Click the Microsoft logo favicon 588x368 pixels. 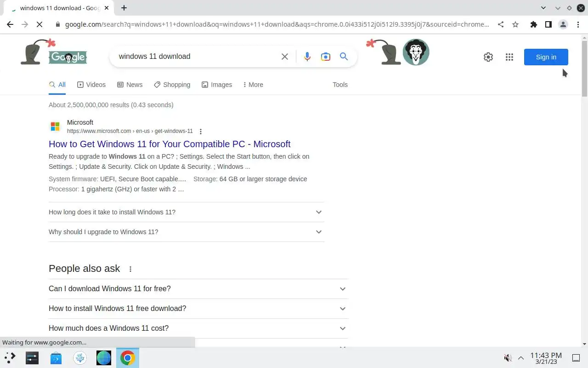click(x=55, y=126)
